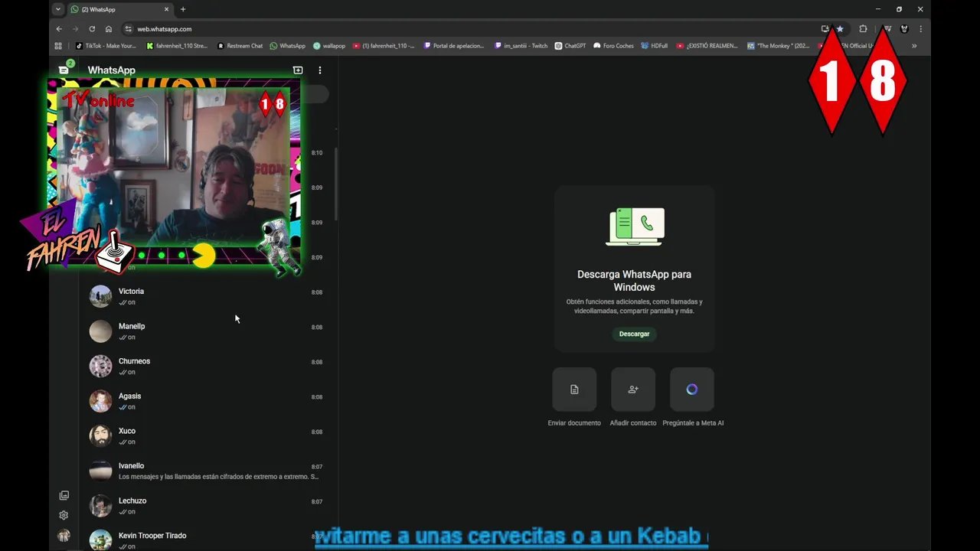Image resolution: width=980 pixels, height=551 pixels.
Task: Click Victoria's profile picture
Action: click(100, 296)
